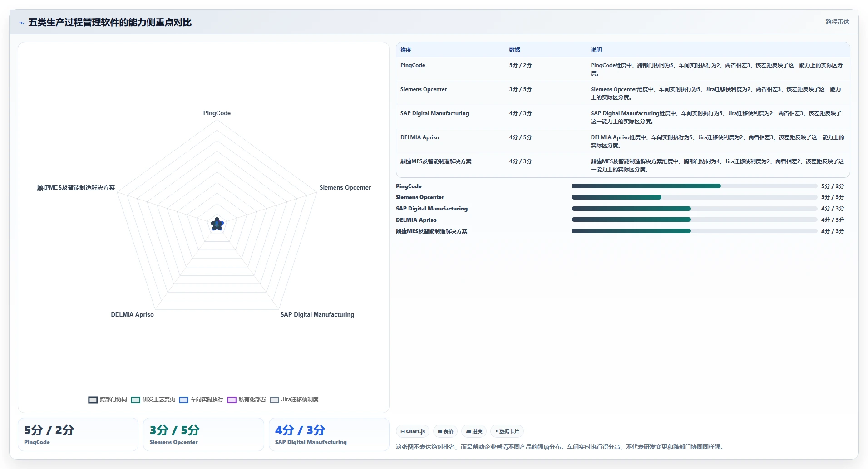This screenshot has width=868, height=469.
Task: Click the radar chart center data point
Action: pos(217,224)
